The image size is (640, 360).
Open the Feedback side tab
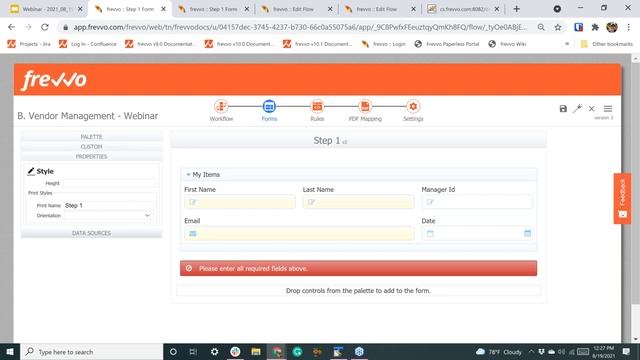[622, 198]
